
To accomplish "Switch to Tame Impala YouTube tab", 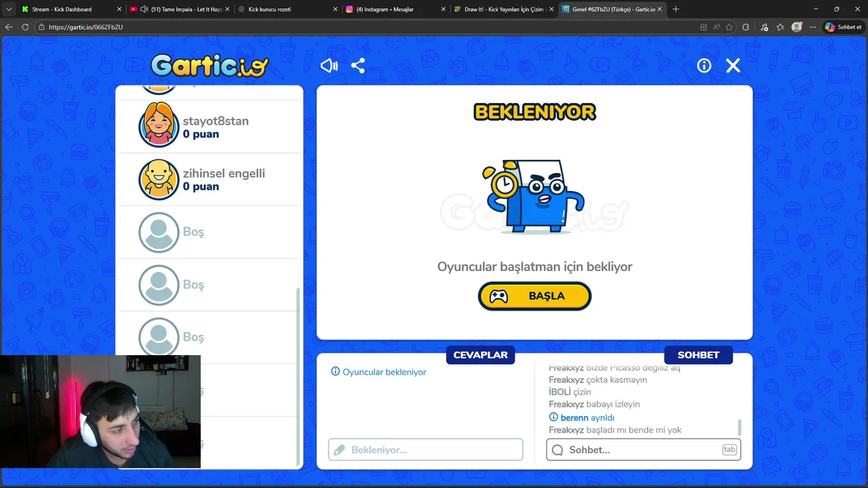I will tap(179, 9).
